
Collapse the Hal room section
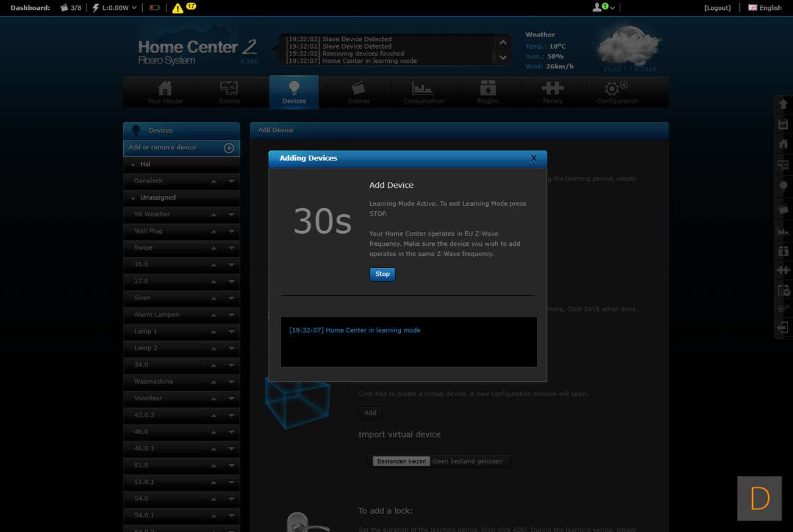tap(133, 164)
